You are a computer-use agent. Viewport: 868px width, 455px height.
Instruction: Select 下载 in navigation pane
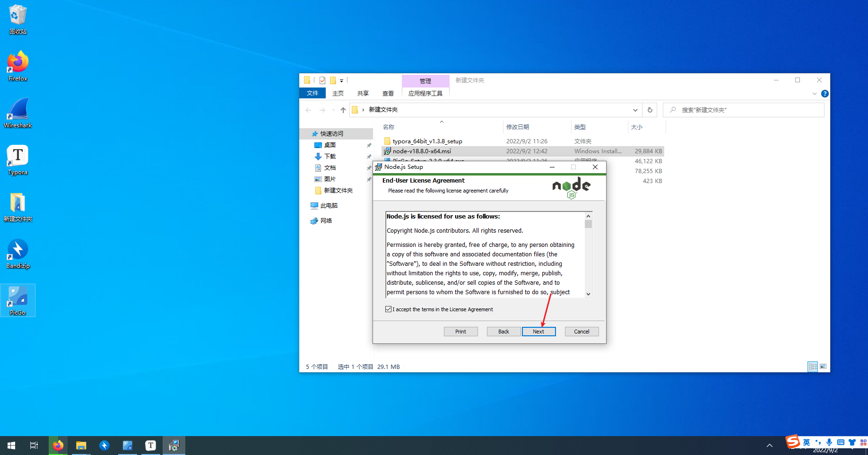pyautogui.click(x=330, y=157)
